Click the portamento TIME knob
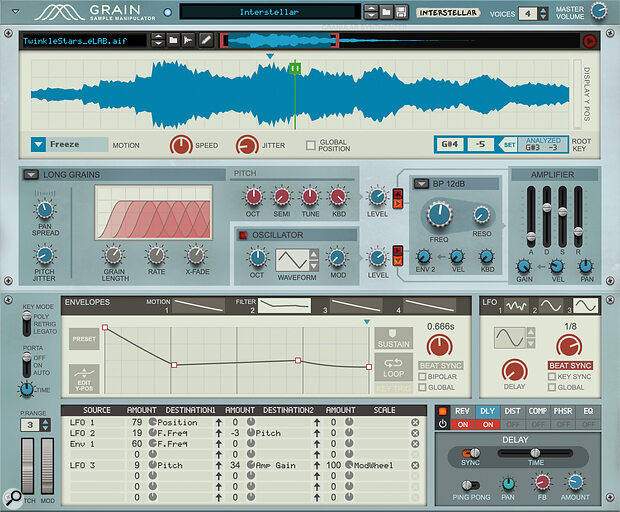The image size is (620, 512). (x=26, y=389)
